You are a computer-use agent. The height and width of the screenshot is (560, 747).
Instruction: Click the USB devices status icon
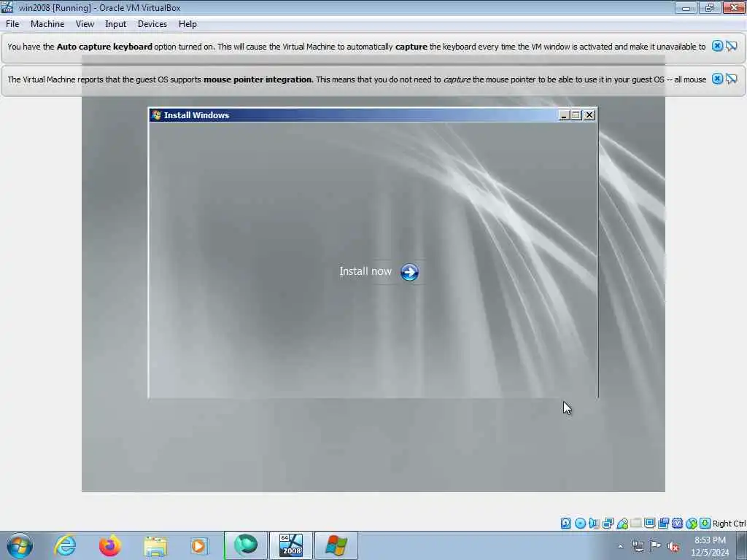622,524
